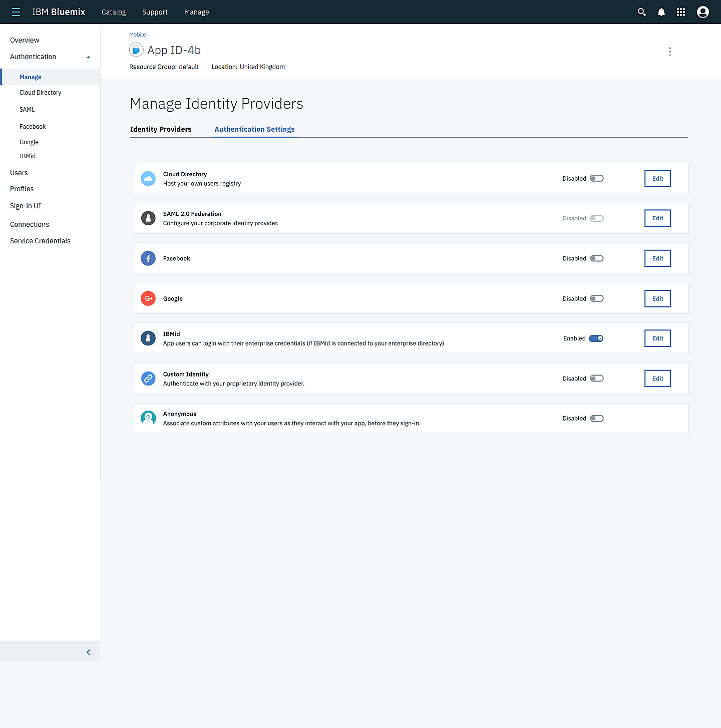Open the user profile avatar

[x=703, y=12]
